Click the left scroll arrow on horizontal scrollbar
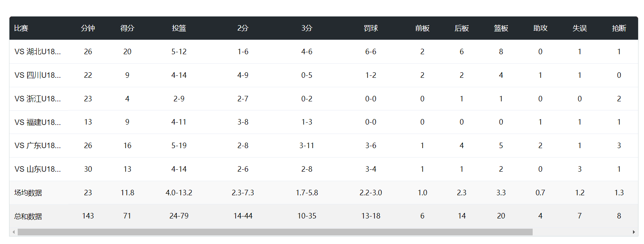Image resolution: width=644 pixels, height=244 pixels. coord(14,232)
